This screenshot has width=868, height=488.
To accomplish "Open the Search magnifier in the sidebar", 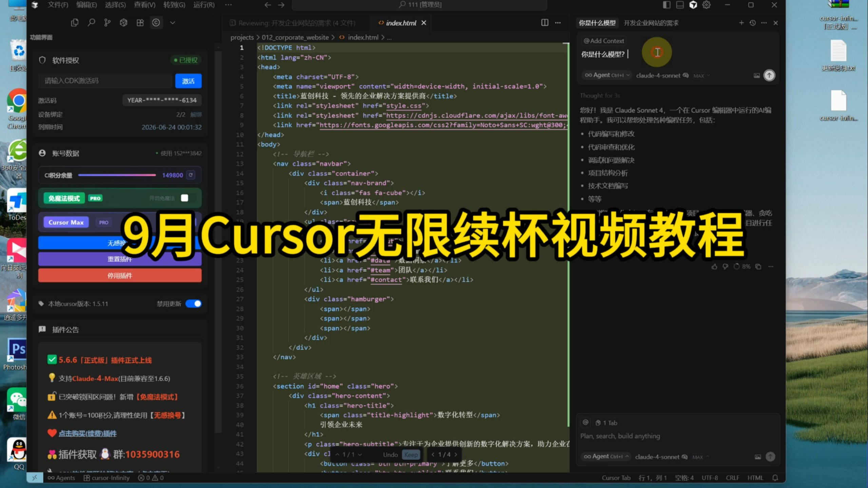I will [91, 23].
